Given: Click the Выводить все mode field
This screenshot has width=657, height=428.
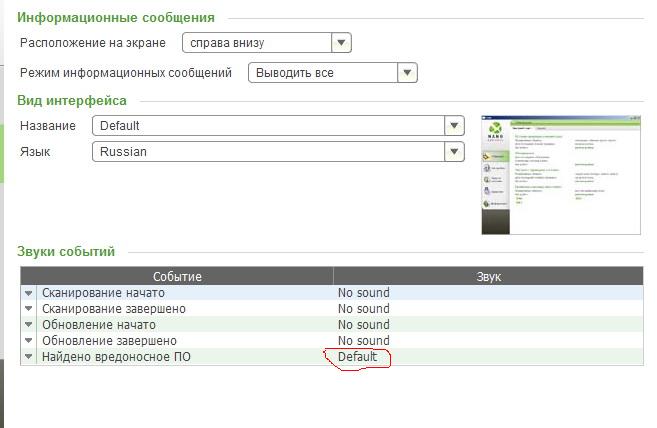Looking at the screenshot, I should 322,73.
